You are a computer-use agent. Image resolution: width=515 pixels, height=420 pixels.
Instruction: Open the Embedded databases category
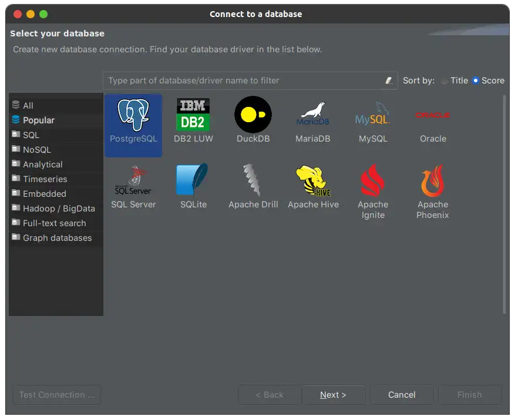pos(56,194)
